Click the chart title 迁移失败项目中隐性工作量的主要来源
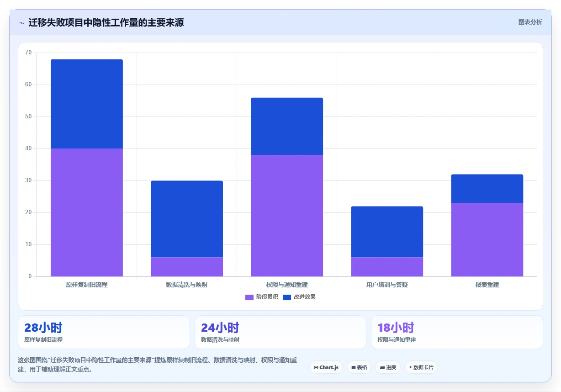This screenshot has width=561, height=392. pyautogui.click(x=106, y=22)
